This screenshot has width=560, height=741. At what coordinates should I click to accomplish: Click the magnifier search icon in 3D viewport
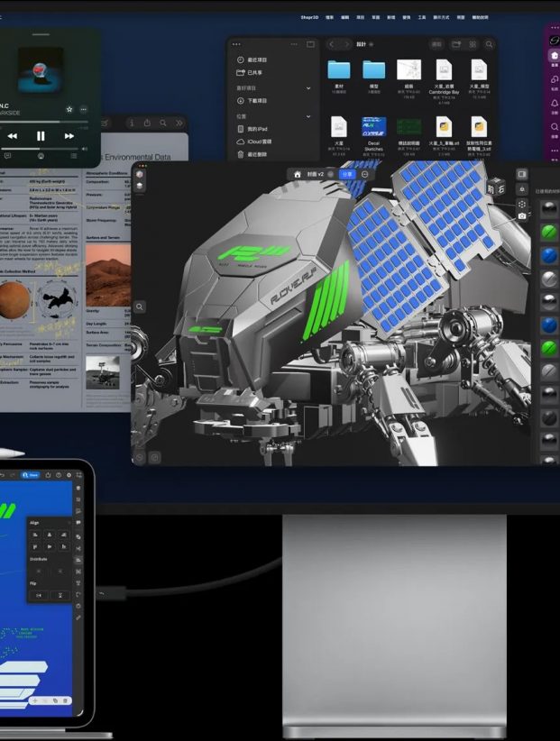coord(141,306)
